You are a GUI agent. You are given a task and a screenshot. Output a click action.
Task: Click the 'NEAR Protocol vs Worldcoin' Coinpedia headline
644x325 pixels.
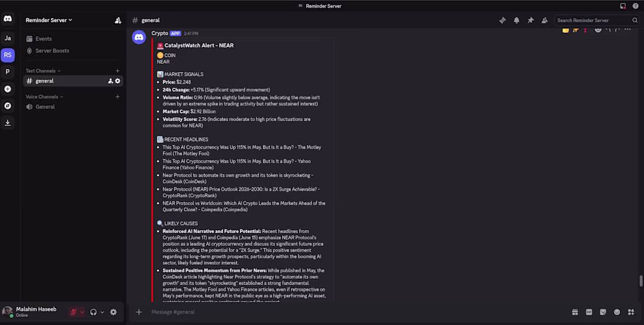click(244, 206)
